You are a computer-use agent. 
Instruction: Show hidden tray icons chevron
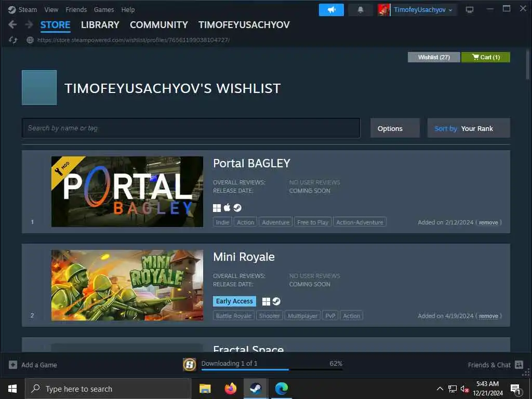(x=440, y=389)
